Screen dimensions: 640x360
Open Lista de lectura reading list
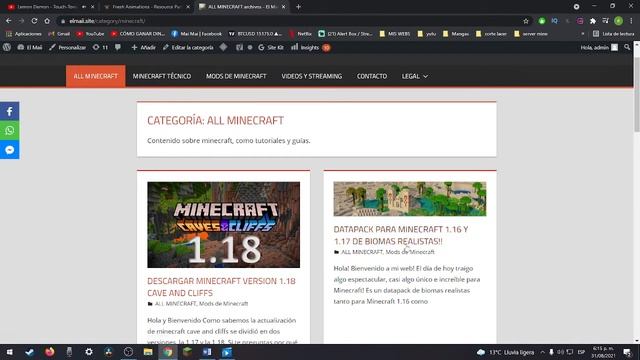(613, 34)
